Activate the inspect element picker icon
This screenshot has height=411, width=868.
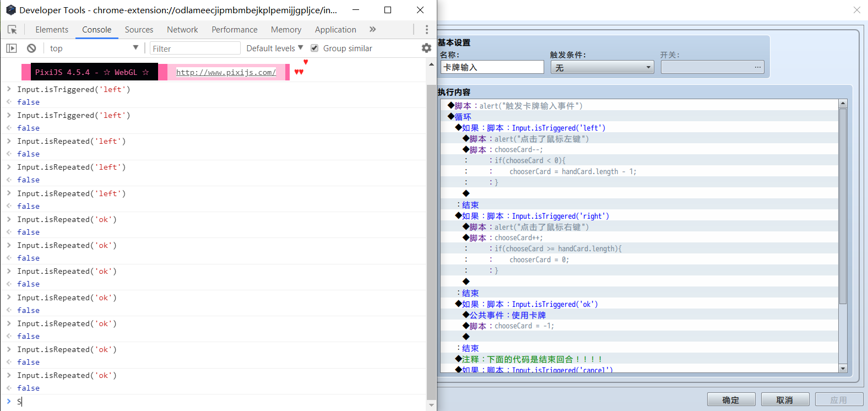click(x=12, y=30)
